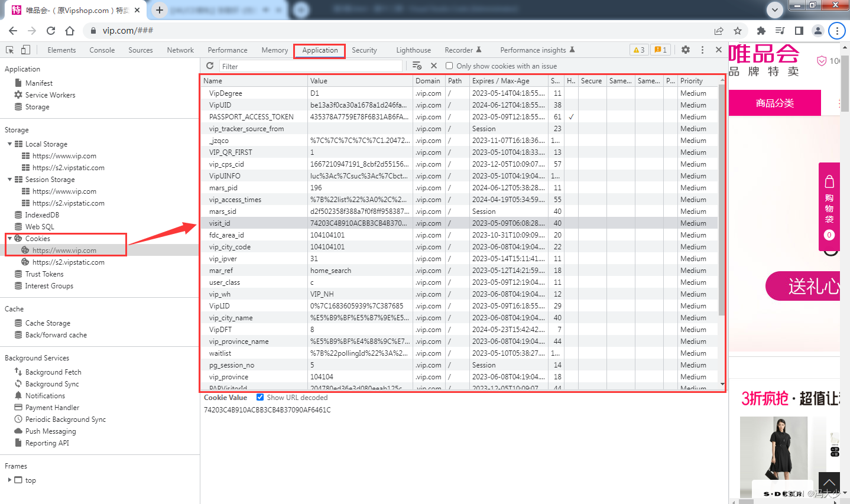Select the VipUID cookie row
This screenshot has height=504, width=850.
pyautogui.click(x=459, y=105)
